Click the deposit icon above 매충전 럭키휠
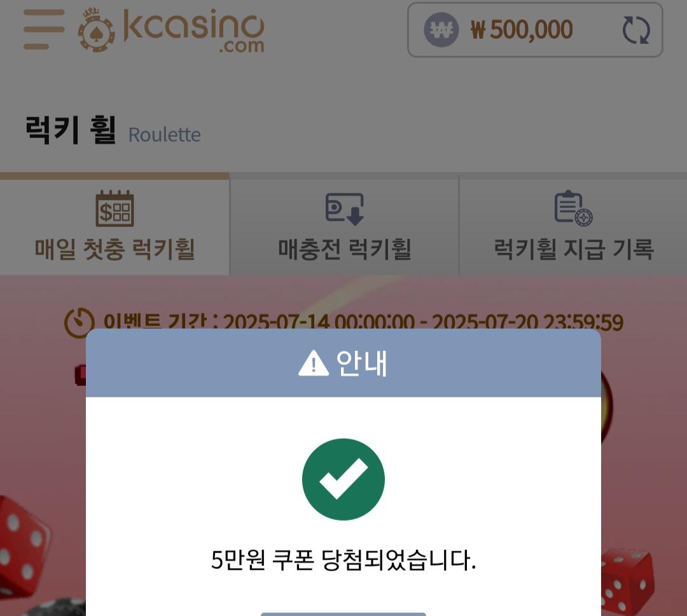This screenshot has height=616, width=687. click(x=345, y=209)
